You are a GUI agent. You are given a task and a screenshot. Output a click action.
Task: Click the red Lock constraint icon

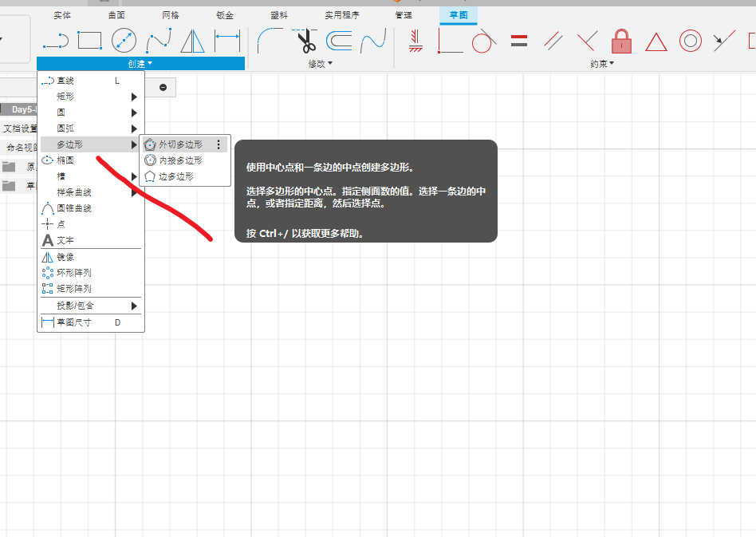pos(621,41)
